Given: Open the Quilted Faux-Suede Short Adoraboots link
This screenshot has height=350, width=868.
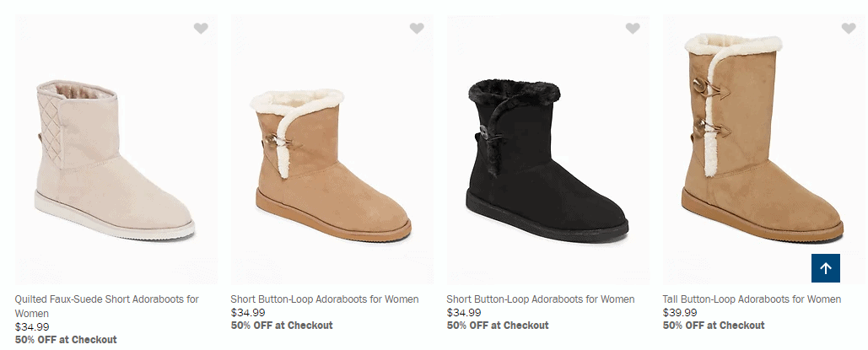Looking at the screenshot, I should tap(107, 299).
